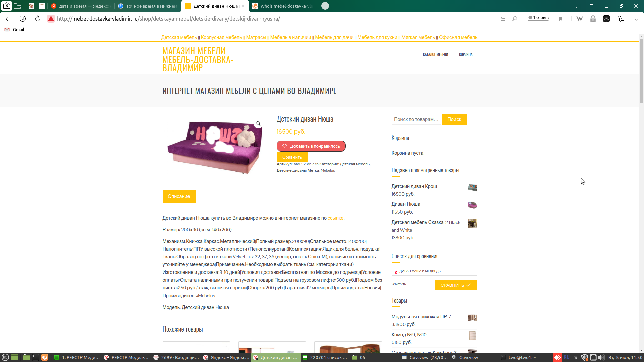
Task: Open the Детский диван Крош thumbnail
Action: click(x=472, y=187)
